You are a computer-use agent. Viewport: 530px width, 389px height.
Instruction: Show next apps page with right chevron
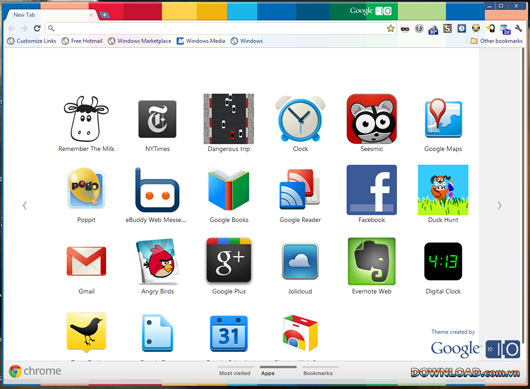[x=499, y=205]
